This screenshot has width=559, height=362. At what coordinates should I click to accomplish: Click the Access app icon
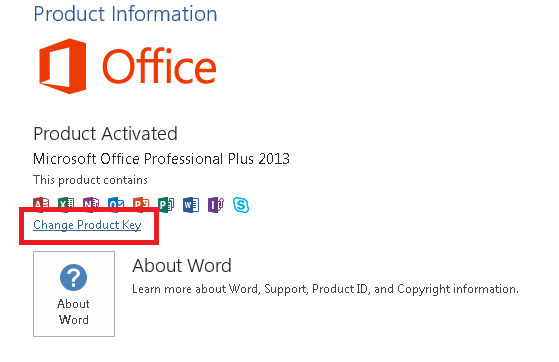[41, 204]
